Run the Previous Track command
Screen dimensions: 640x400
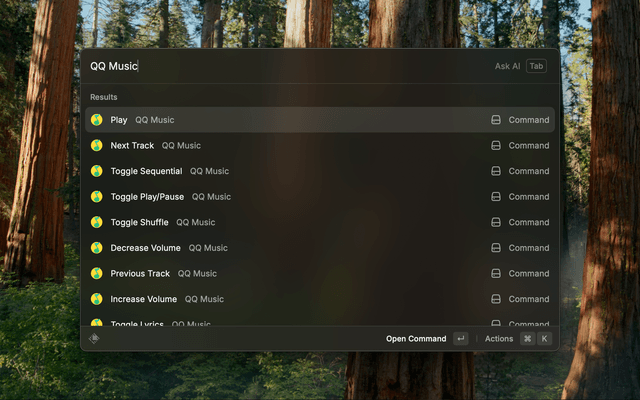140,273
